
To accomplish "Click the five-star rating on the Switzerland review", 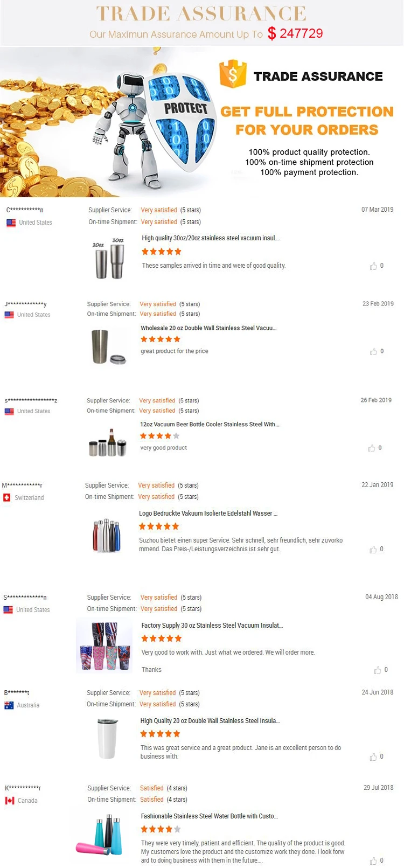I will point(159,526).
